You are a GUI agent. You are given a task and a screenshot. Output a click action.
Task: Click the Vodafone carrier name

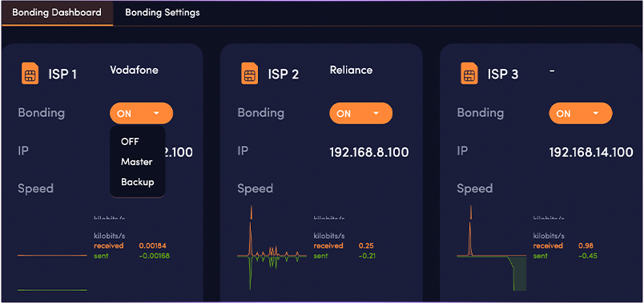(x=135, y=71)
